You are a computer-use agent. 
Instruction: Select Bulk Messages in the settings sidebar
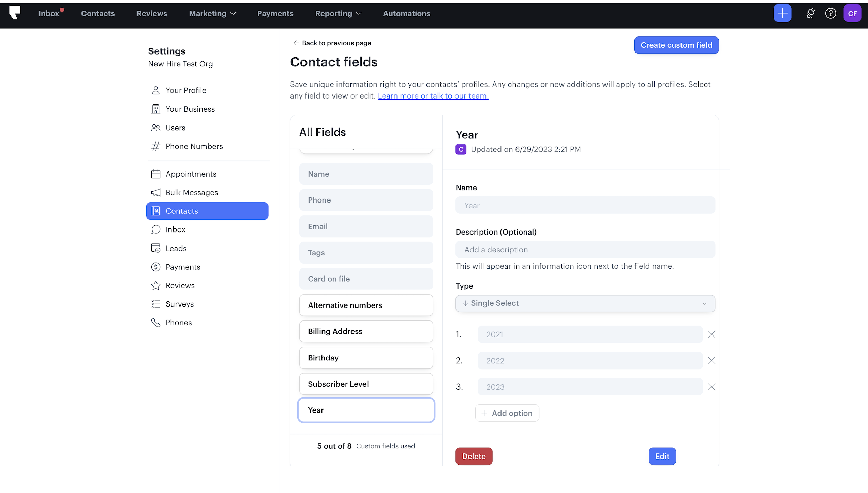coord(192,192)
